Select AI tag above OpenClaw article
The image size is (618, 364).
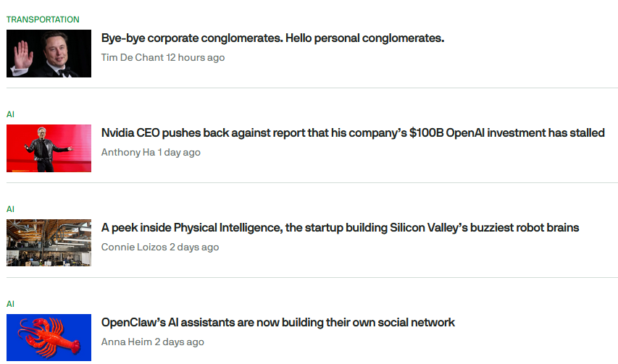pos(10,304)
